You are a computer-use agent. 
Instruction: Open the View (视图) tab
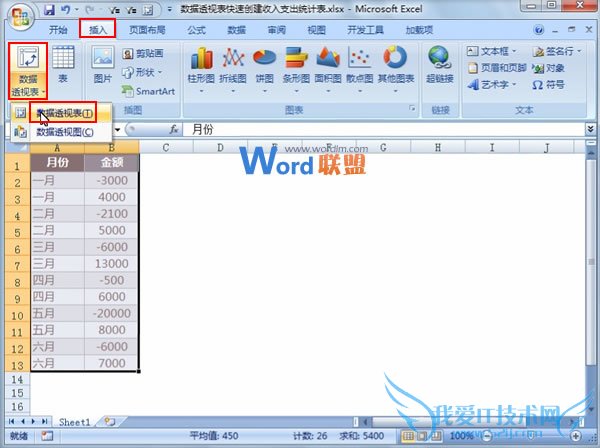316,30
